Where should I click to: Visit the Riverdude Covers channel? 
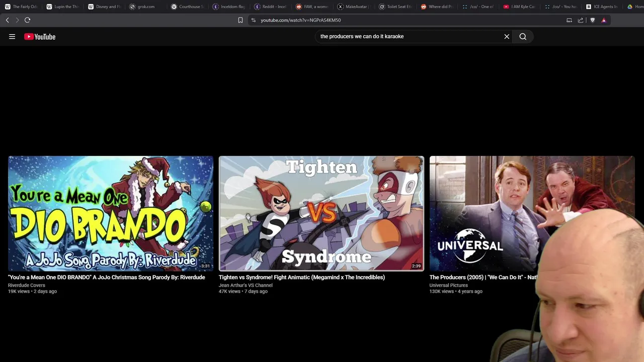click(x=26, y=285)
